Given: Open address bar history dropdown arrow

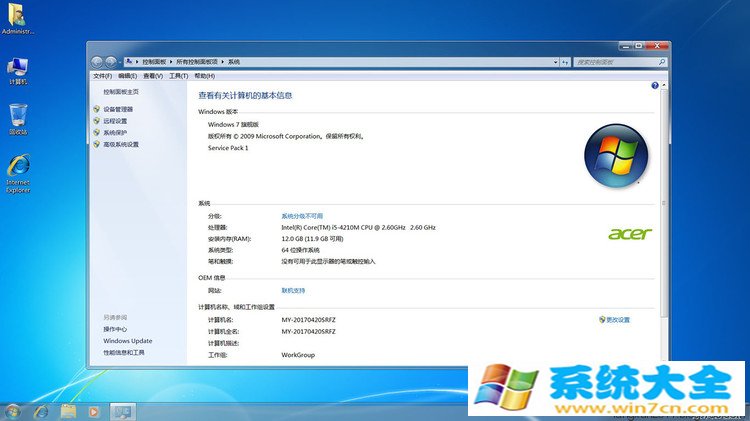Looking at the screenshot, I should [555, 62].
